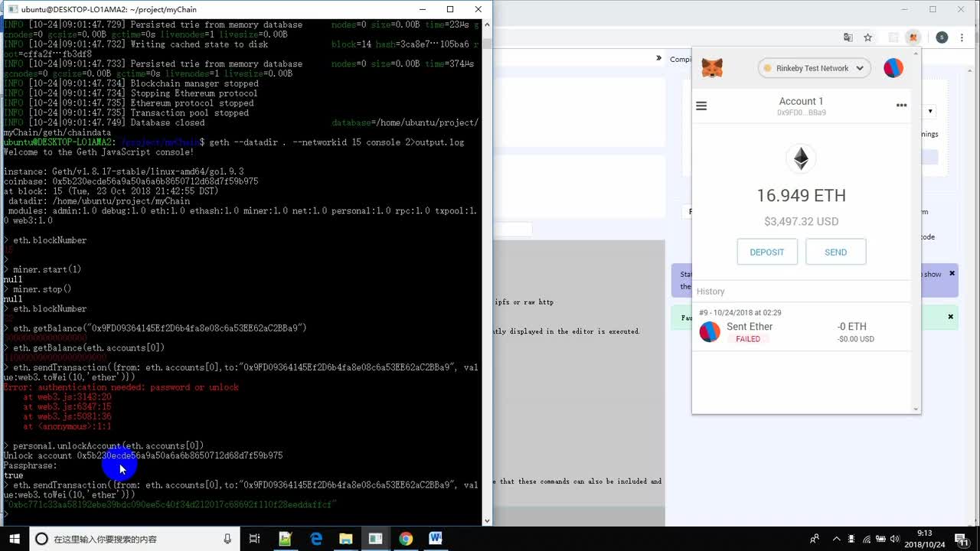Click the DEPOSIT button

click(x=767, y=252)
